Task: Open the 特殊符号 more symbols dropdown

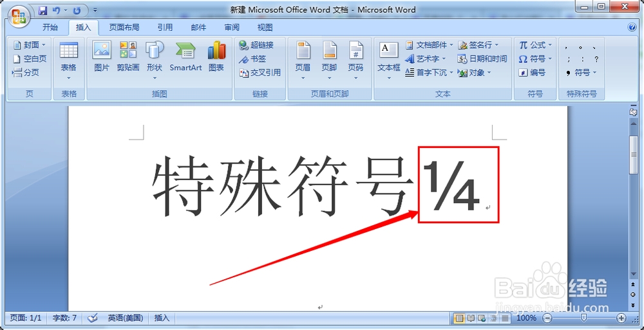Action: [x=581, y=73]
